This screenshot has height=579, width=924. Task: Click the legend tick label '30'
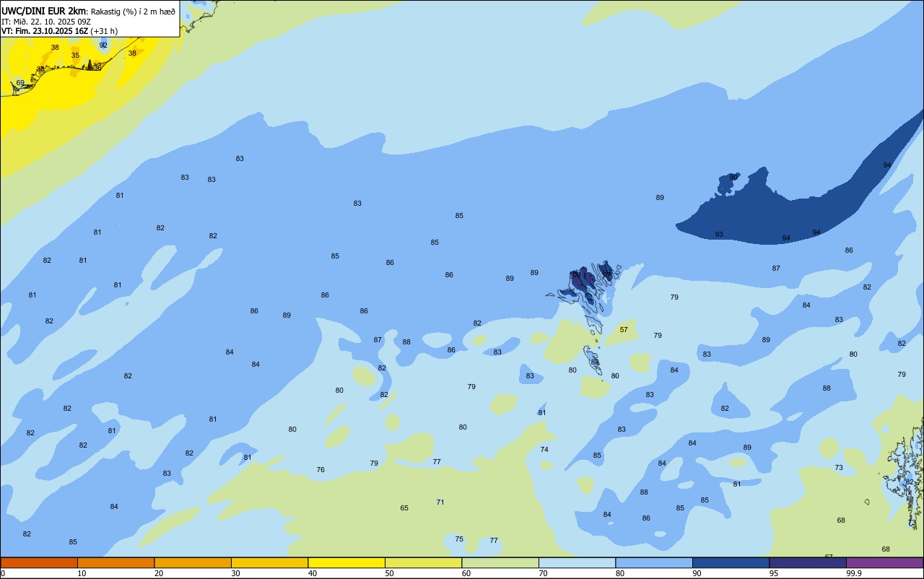[235, 573]
